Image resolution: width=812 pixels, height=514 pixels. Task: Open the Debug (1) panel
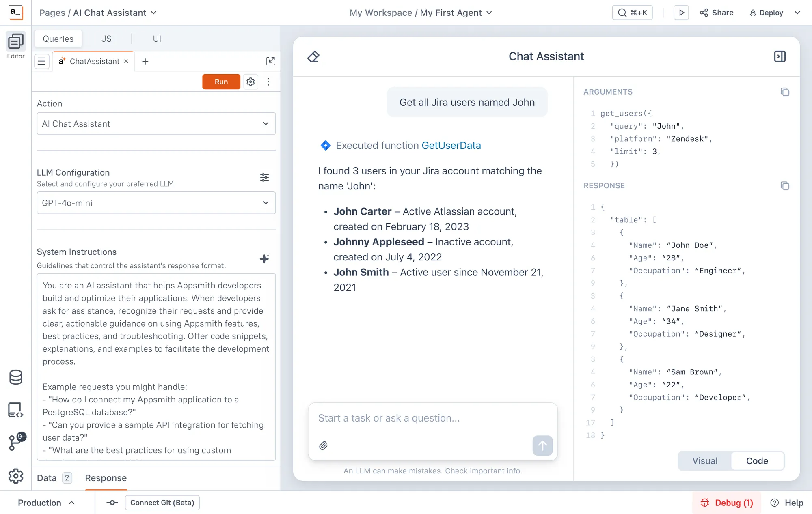point(727,503)
